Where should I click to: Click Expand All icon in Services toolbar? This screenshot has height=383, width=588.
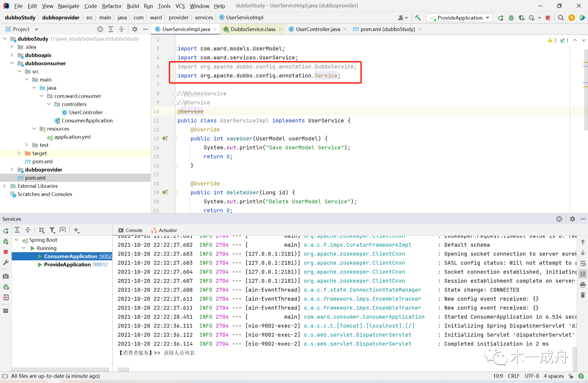pyautogui.click(x=17, y=230)
